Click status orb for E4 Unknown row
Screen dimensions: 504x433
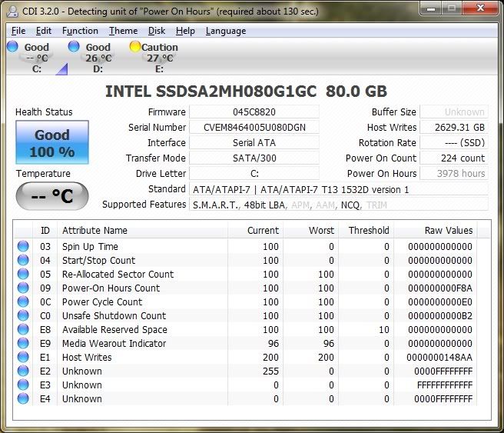click(x=23, y=398)
